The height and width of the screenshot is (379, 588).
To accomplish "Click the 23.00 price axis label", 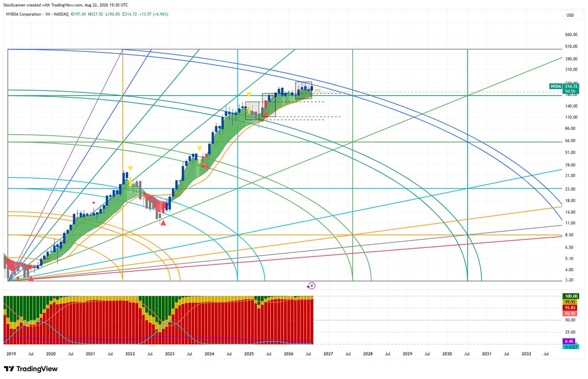I will (570, 189).
